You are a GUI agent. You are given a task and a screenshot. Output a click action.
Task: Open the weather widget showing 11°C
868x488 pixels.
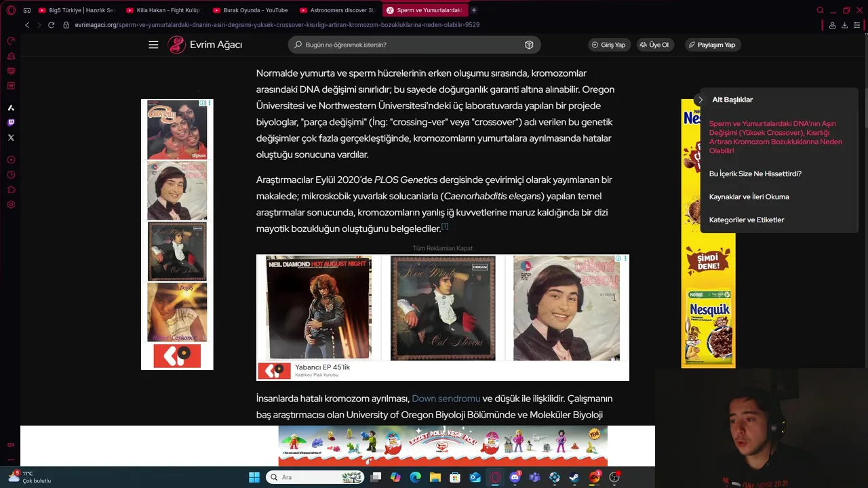coord(28,477)
